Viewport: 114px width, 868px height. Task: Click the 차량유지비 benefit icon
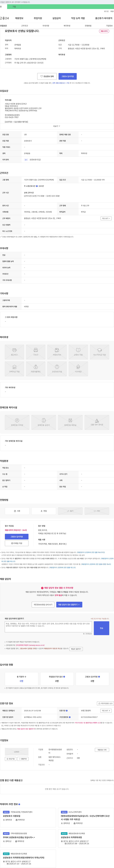click(57, 352)
